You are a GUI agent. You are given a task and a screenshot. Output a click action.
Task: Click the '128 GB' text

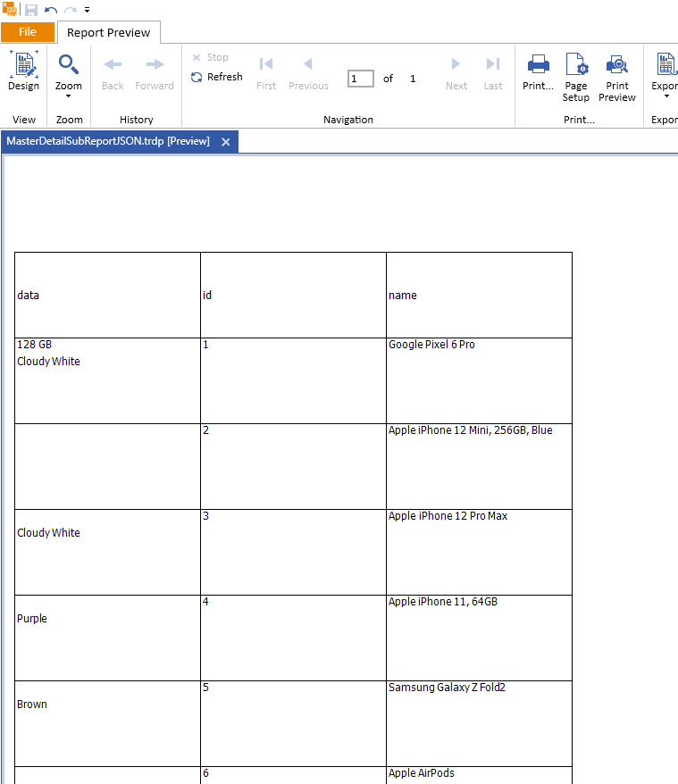35,345
